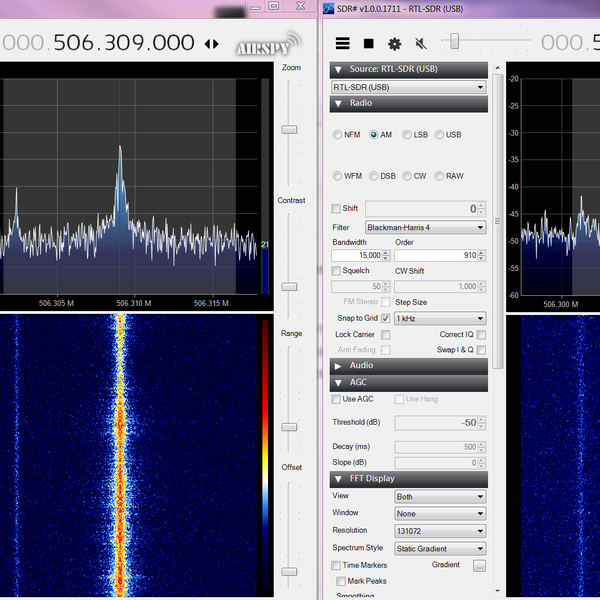
Task: Open the Filter Blackman-Harris 4 dropdown
Action: (x=426, y=228)
